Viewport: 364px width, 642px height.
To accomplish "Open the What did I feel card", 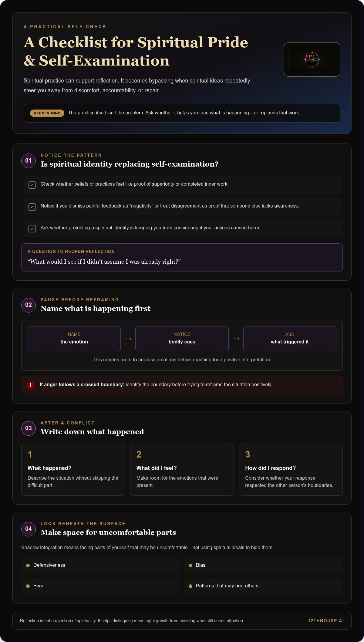I will (x=182, y=469).
